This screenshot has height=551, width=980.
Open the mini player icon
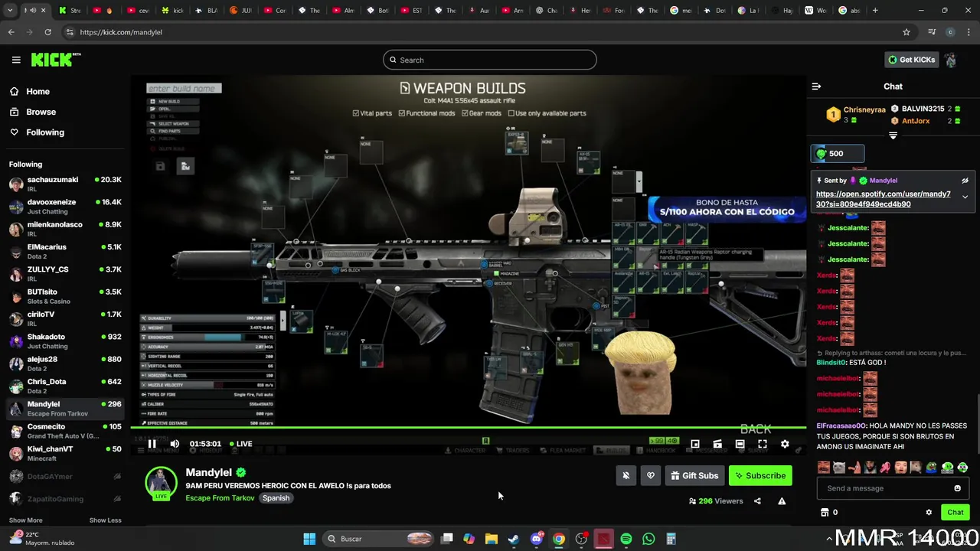point(695,444)
